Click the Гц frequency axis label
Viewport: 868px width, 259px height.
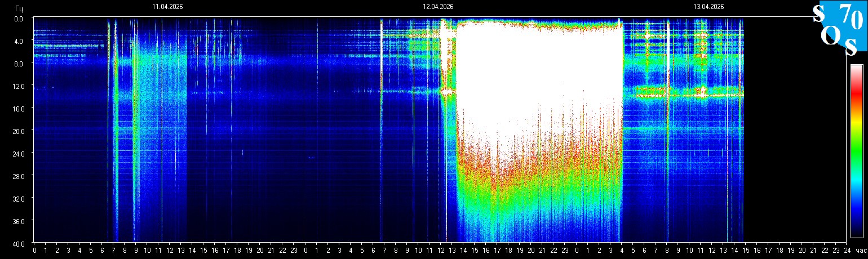(x=19, y=8)
